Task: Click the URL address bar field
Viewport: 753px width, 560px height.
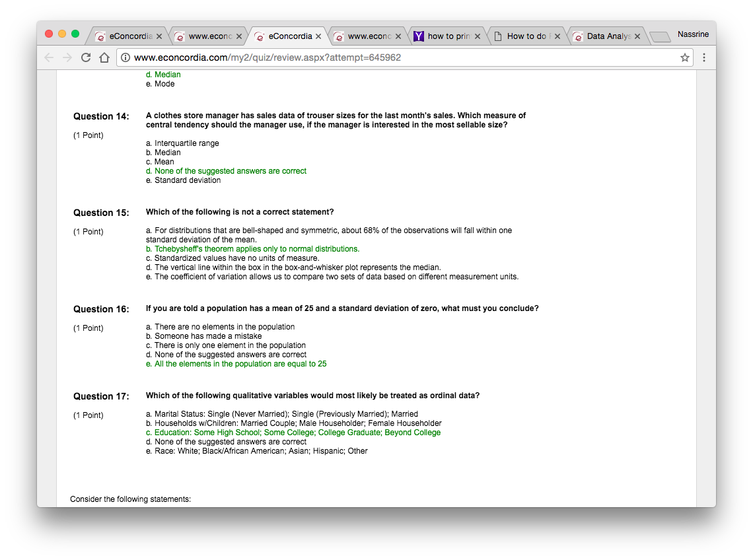Action: (396, 57)
